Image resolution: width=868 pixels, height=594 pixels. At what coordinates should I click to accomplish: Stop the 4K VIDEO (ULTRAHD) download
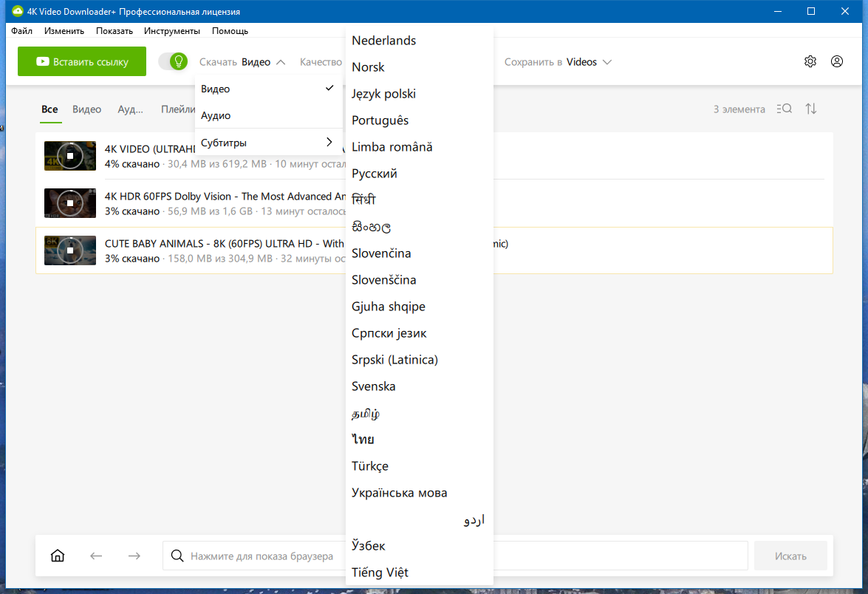(x=70, y=156)
